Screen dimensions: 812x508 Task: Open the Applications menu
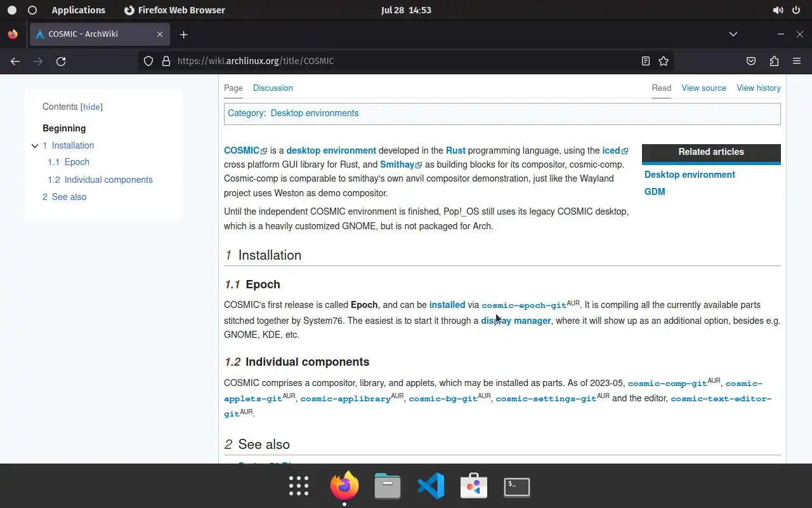tap(79, 10)
